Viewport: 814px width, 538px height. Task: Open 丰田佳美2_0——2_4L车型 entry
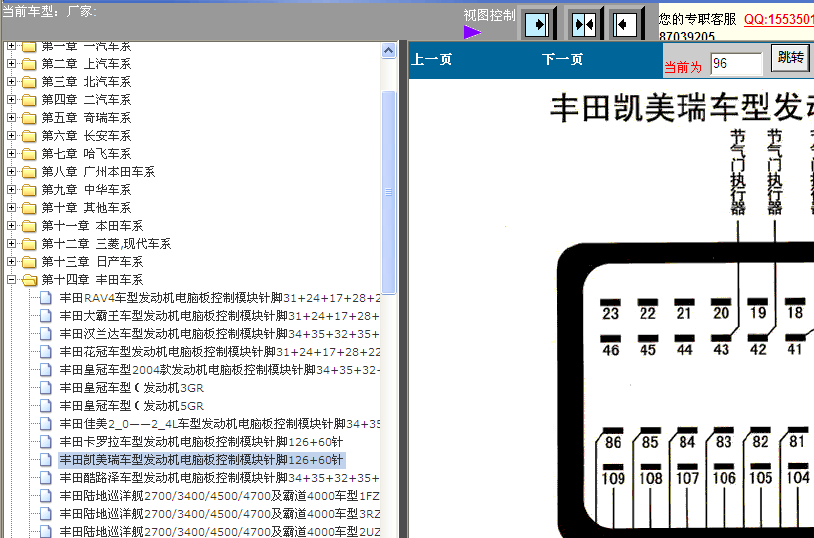220,424
